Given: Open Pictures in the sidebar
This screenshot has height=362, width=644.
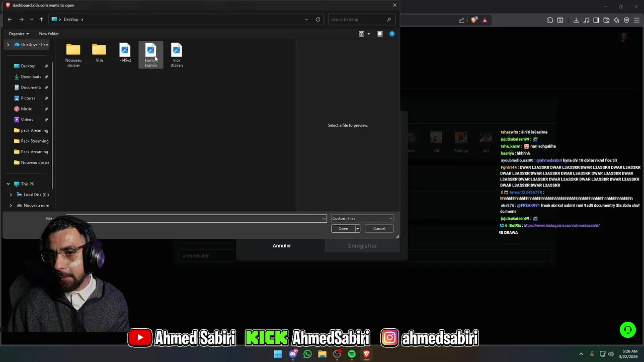Looking at the screenshot, I should [x=28, y=98].
